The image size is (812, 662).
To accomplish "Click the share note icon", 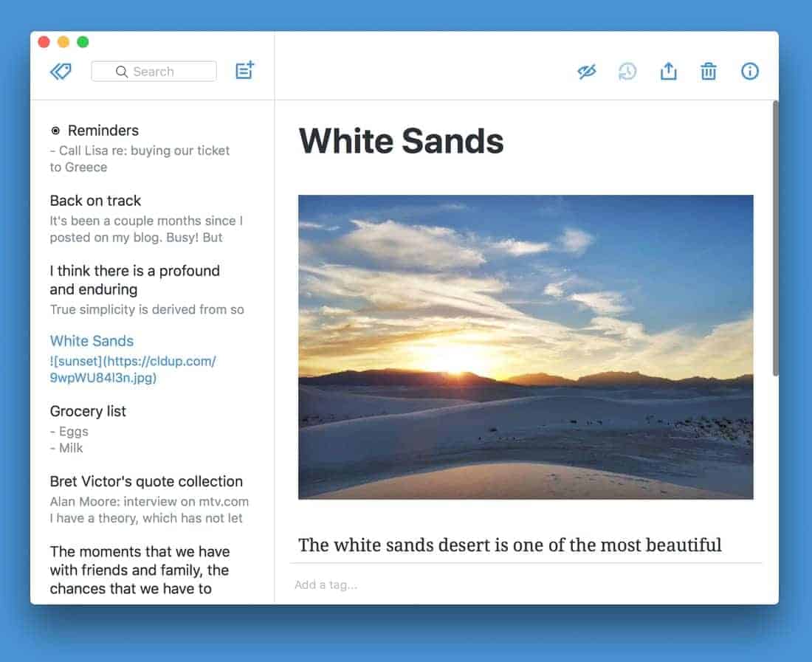I will (668, 72).
